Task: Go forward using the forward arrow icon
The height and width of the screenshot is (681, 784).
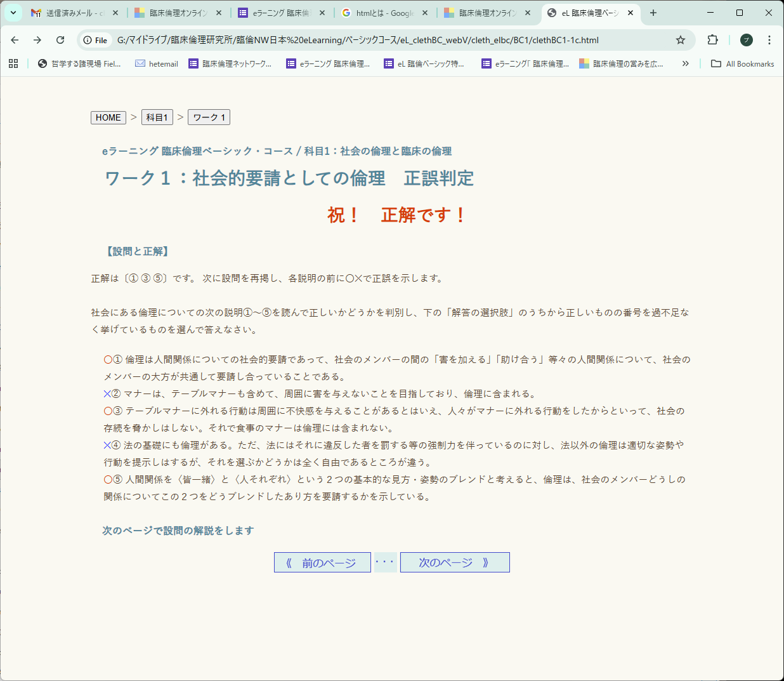Action: coord(37,39)
